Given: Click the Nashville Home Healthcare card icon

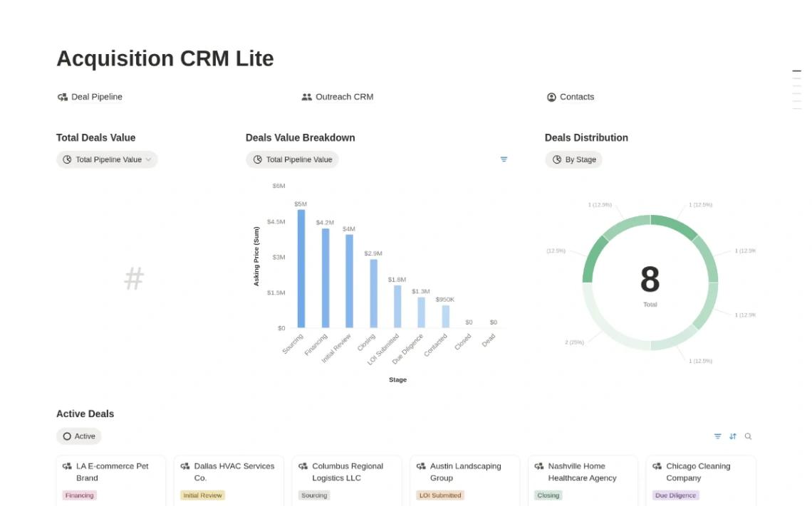Looking at the screenshot, I should click(539, 466).
